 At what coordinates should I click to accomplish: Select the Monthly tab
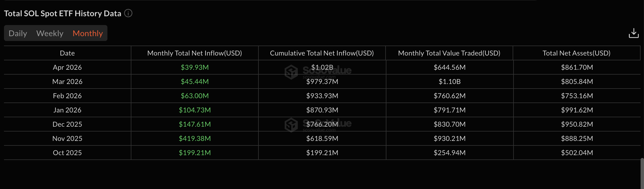[88, 33]
